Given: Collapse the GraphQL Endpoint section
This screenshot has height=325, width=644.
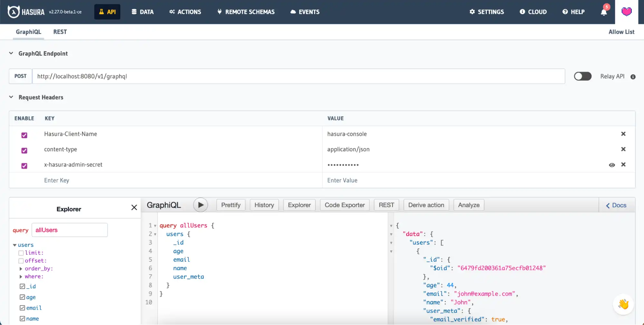Looking at the screenshot, I should point(11,53).
